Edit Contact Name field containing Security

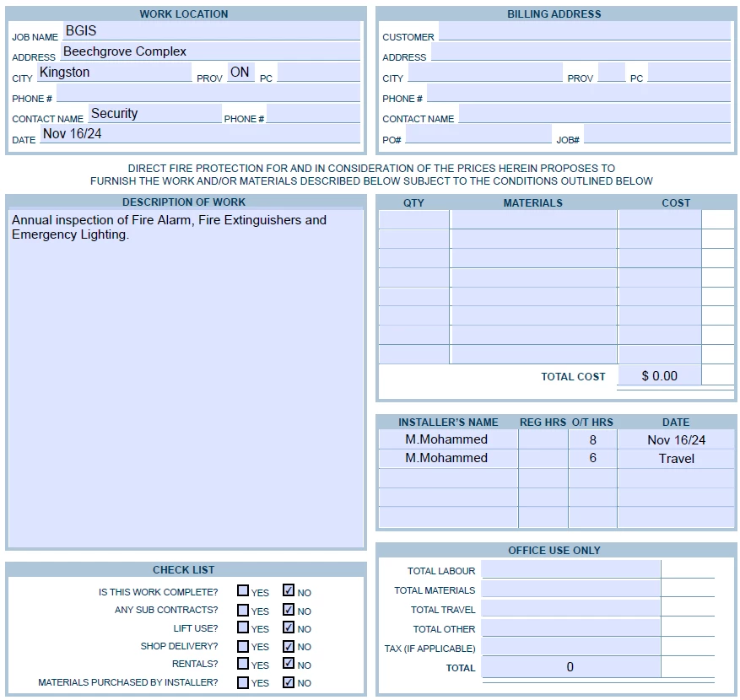tap(154, 113)
